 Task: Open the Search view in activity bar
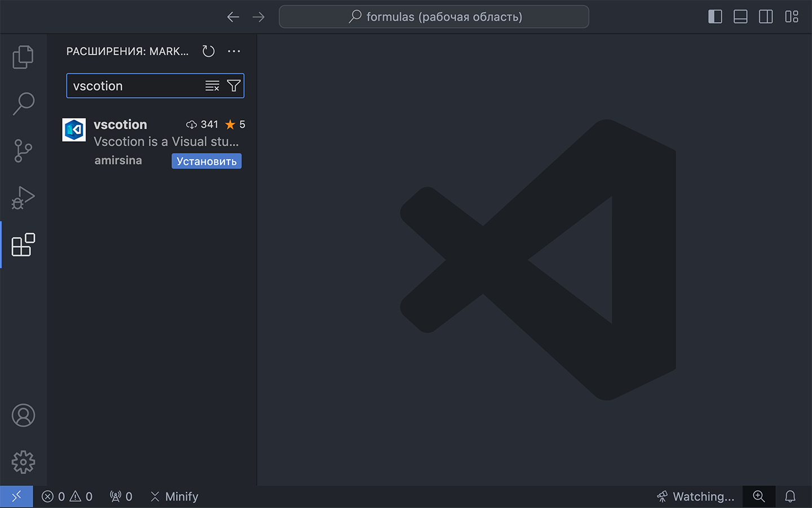pyautogui.click(x=23, y=104)
